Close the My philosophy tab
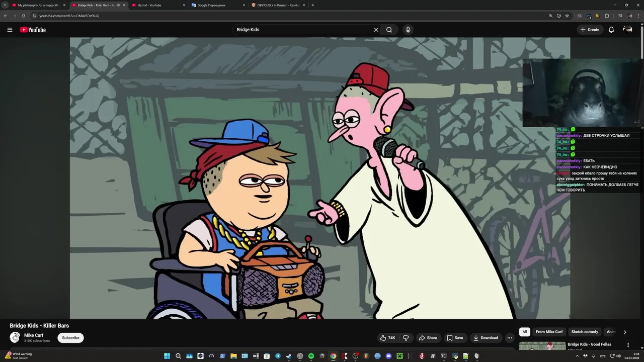 [64, 5]
